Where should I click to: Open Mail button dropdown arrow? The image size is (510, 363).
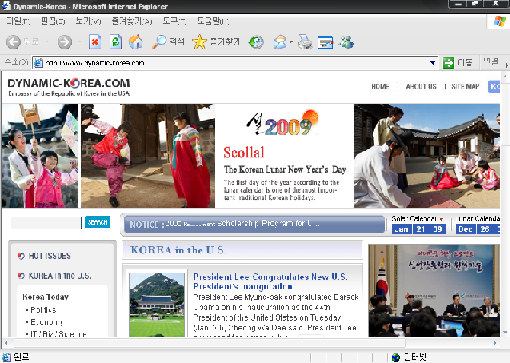tap(291, 42)
